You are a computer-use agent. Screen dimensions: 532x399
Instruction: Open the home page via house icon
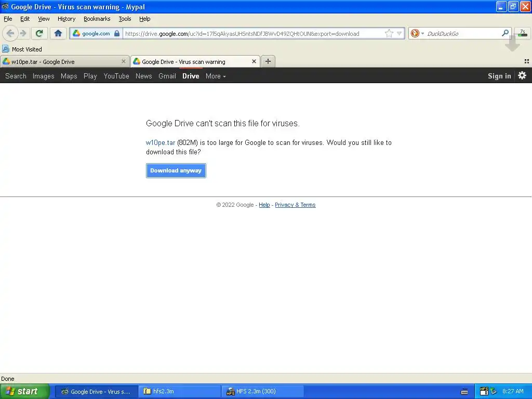coord(58,33)
